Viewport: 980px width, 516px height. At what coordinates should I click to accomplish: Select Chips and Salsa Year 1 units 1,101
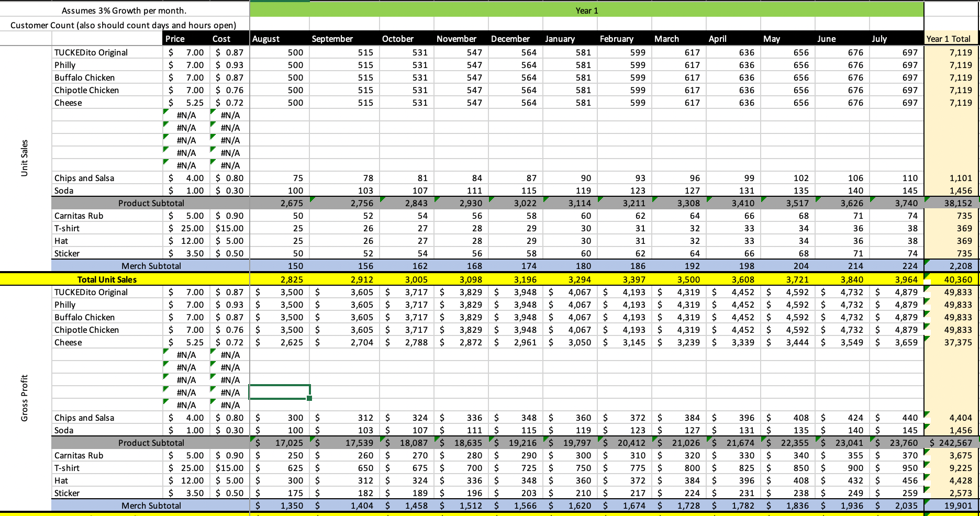951,178
